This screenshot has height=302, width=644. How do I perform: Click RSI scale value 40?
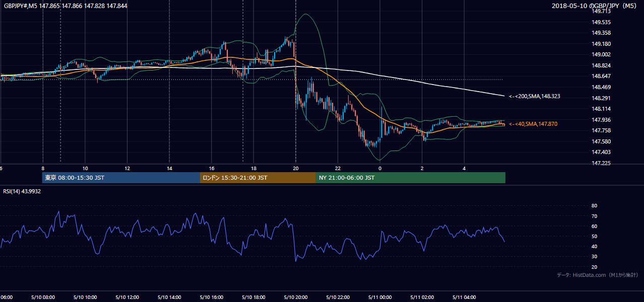[x=594, y=246]
